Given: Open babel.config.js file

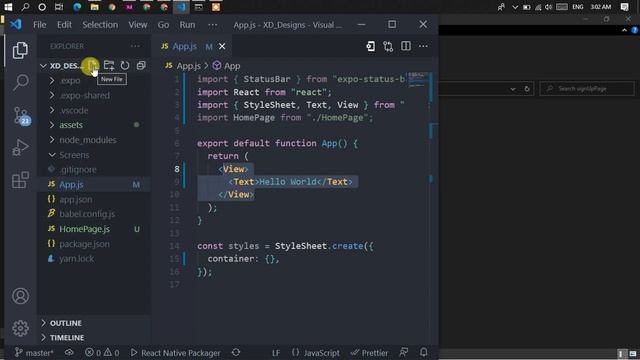Looking at the screenshot, I should (x=94, y=214).
